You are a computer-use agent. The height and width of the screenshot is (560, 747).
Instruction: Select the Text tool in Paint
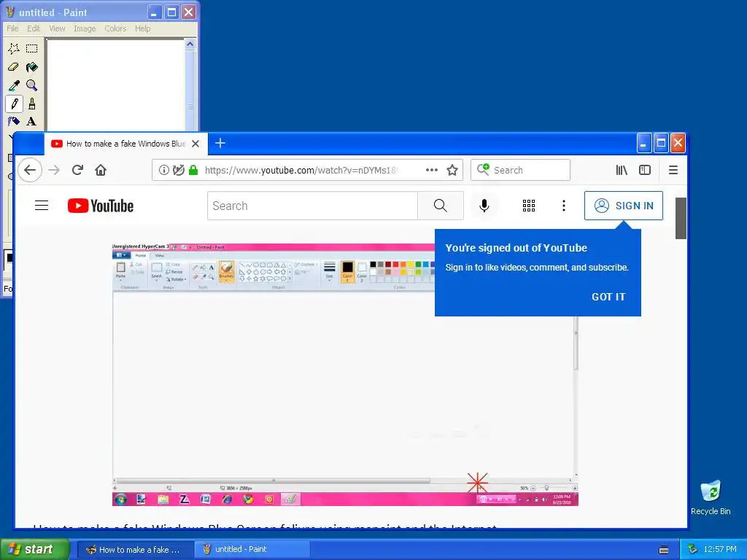pyautogui.click(x=32, y=122)
